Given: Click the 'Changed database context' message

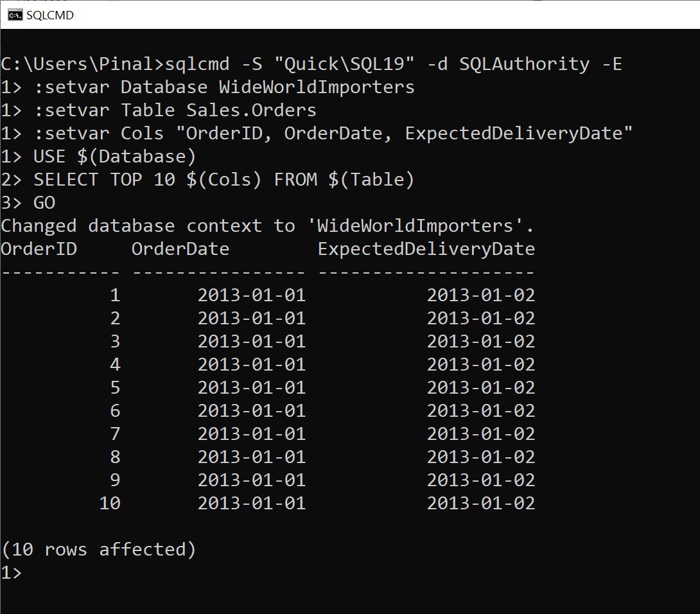Looking at the screenshot, I should click(x=267, y=225).
